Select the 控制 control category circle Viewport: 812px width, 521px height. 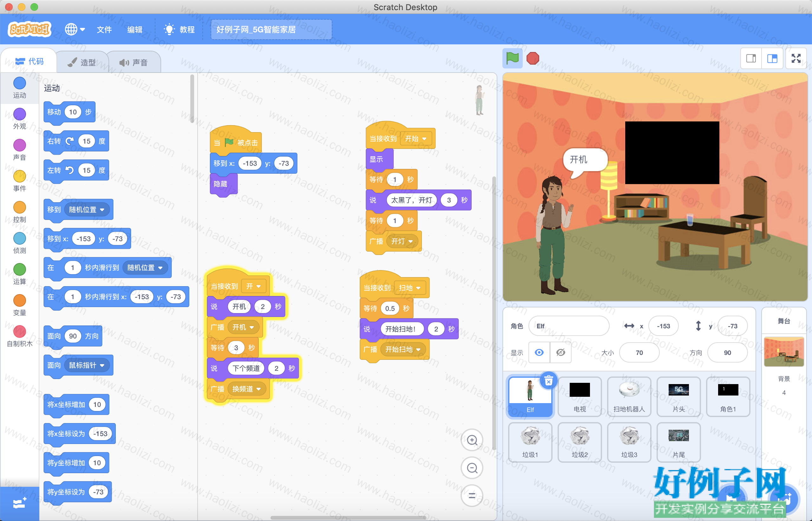[20, 207]
